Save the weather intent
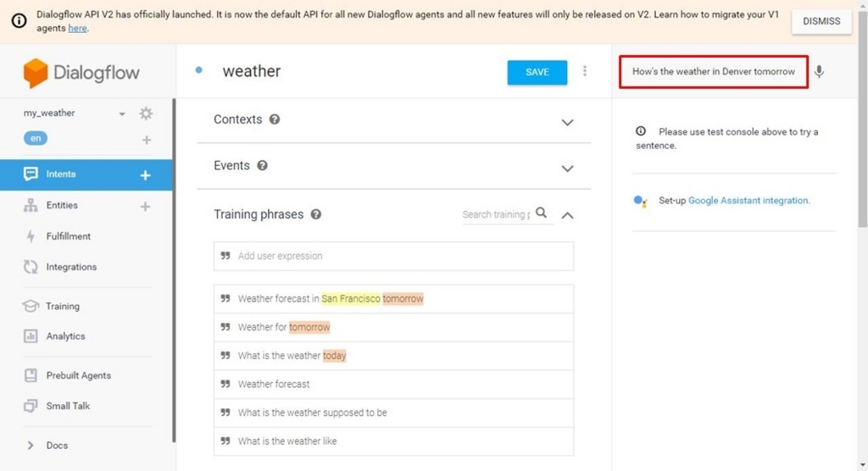This screenshot has width=868, height=471. 537,73
